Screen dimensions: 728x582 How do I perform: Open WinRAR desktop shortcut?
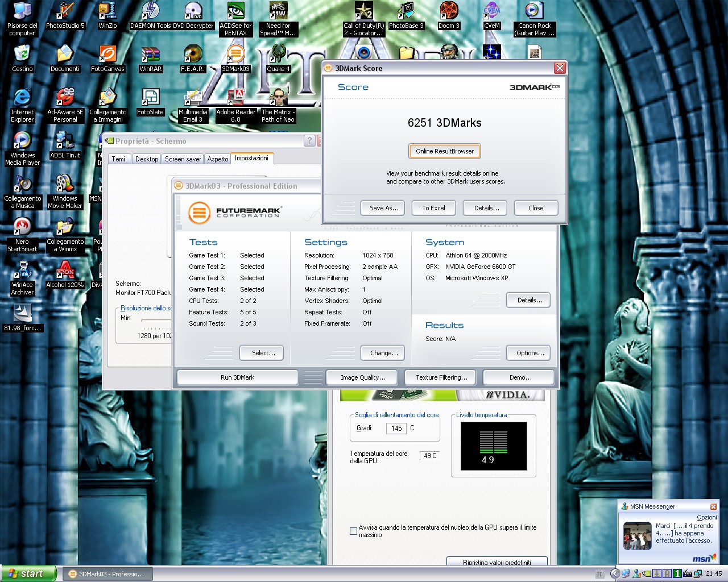click(x=150, y=59)
